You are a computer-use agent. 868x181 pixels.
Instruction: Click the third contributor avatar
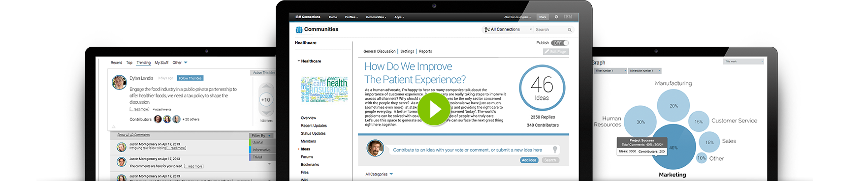click(x=177, y=119)
